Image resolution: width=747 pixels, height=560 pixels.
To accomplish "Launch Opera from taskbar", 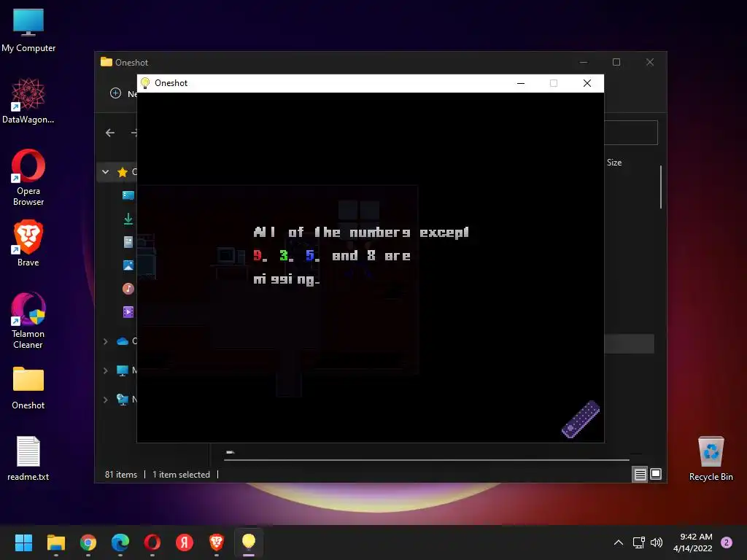I will [x=152, y=542].
